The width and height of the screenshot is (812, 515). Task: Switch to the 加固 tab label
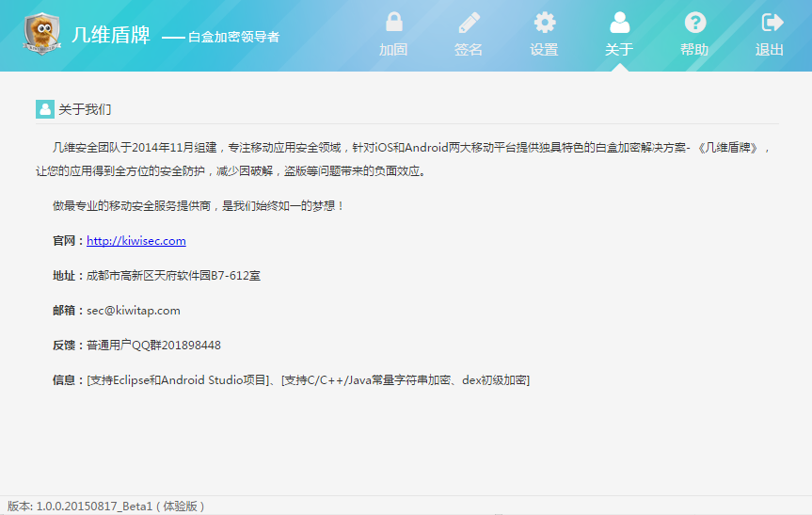(393, 50)
